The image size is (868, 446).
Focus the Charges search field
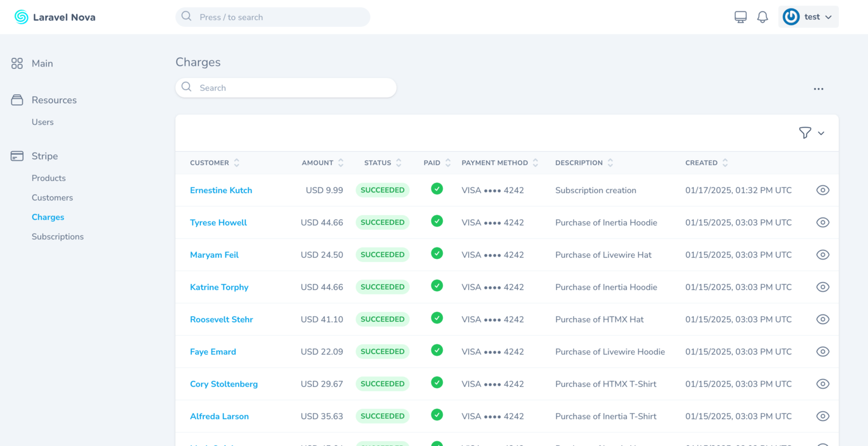(x=286, y=88)
